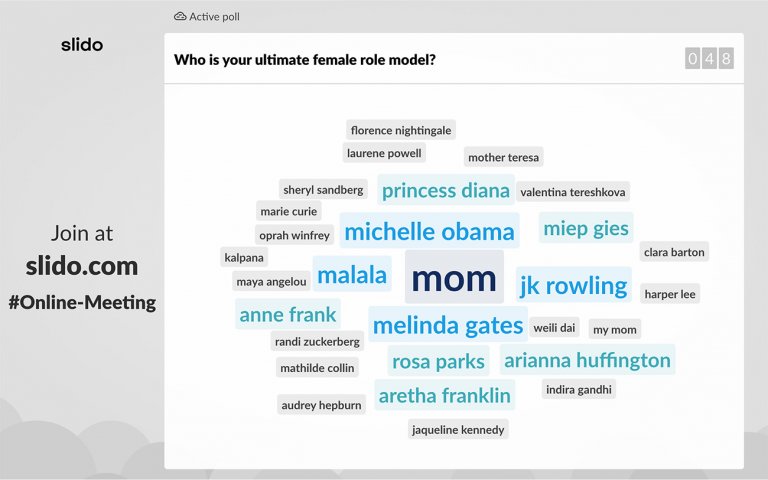
Task: Click the 'miep gies' word tag
Action: (586, 228)
